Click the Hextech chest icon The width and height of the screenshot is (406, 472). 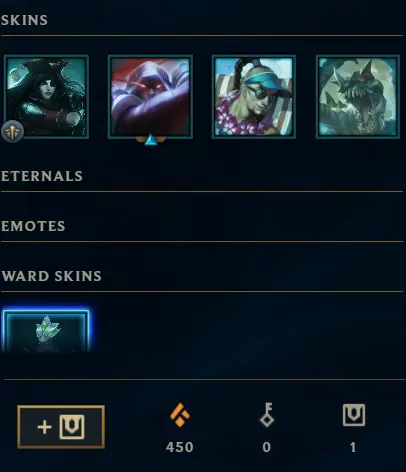[x=354, y=415]
